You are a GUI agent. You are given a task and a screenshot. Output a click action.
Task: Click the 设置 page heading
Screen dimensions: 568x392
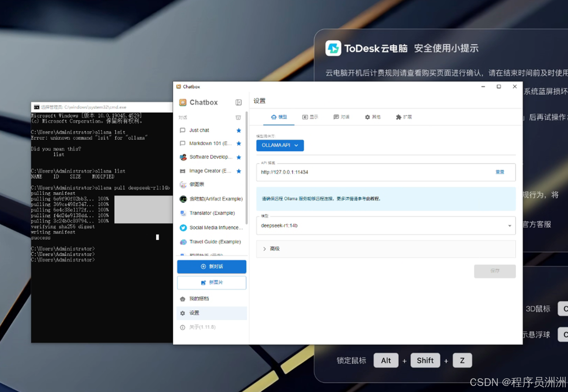(x=259, y=101)
